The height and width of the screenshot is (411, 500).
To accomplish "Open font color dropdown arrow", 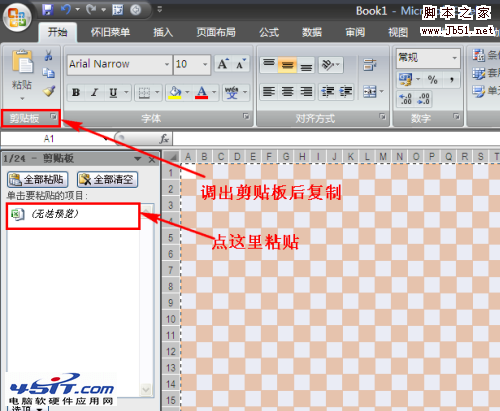I will 214,92.
